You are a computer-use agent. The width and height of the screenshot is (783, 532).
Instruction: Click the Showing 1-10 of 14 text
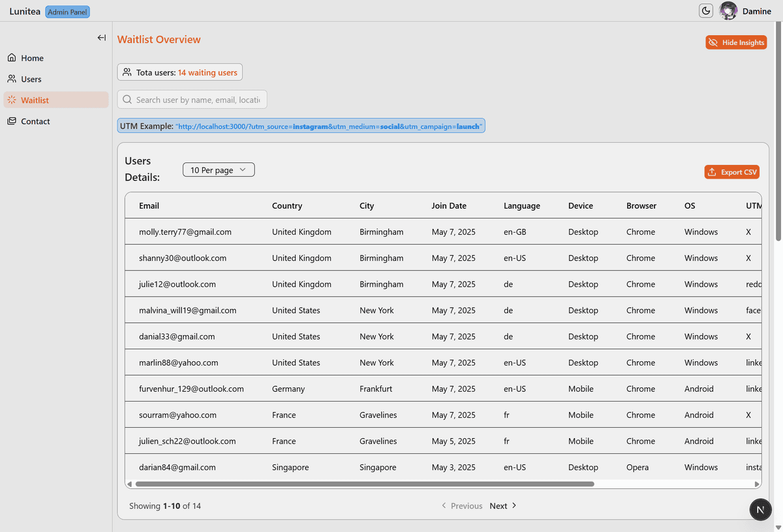pos(165,506)
